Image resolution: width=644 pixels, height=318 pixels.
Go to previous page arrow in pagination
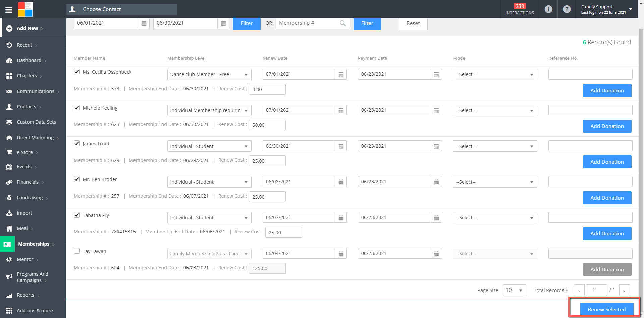click(x=579, y=290)
